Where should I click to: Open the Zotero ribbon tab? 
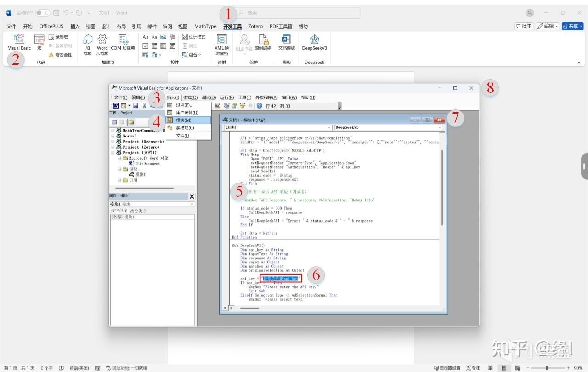coord(255,26)
